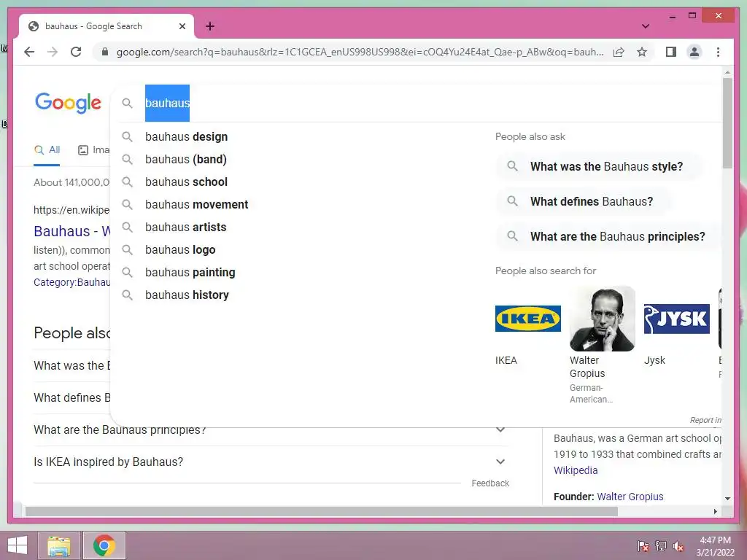Click the Walter Gropius portrait thumbnail
The image size is (747, 560).
click(x=602, y=319)
